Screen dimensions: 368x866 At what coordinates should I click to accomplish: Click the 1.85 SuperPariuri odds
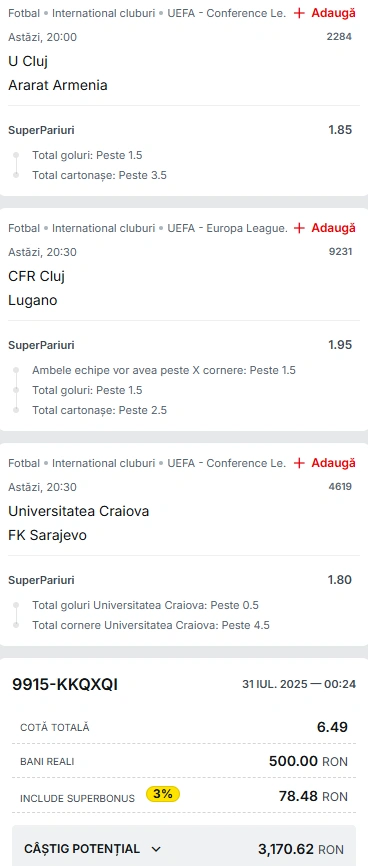click(x=340, y=130)
